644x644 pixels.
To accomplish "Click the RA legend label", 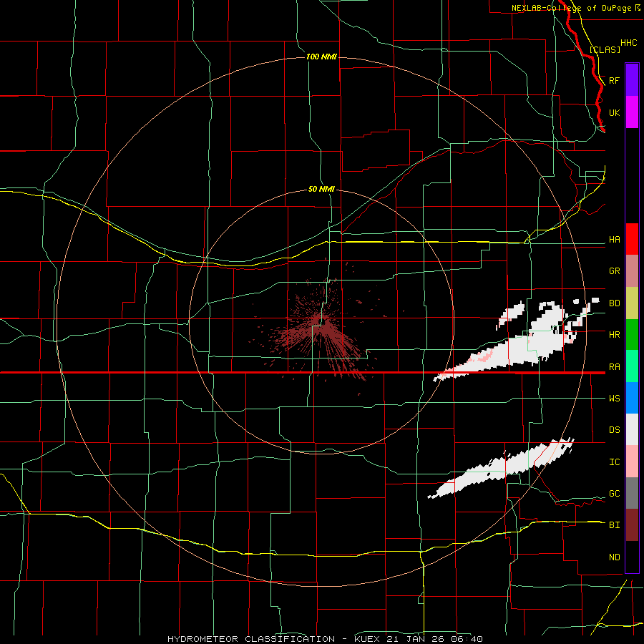I will point(614,367).
